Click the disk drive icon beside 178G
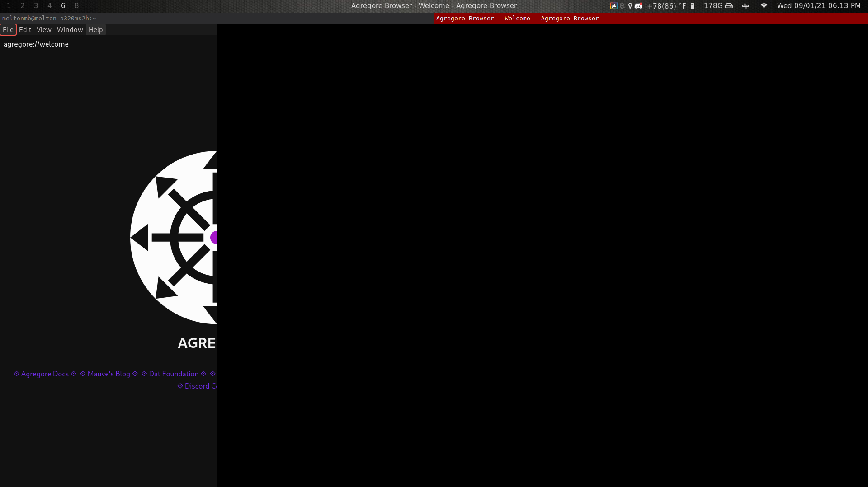This screenshot has width=868, height=487. click(729, 6)
